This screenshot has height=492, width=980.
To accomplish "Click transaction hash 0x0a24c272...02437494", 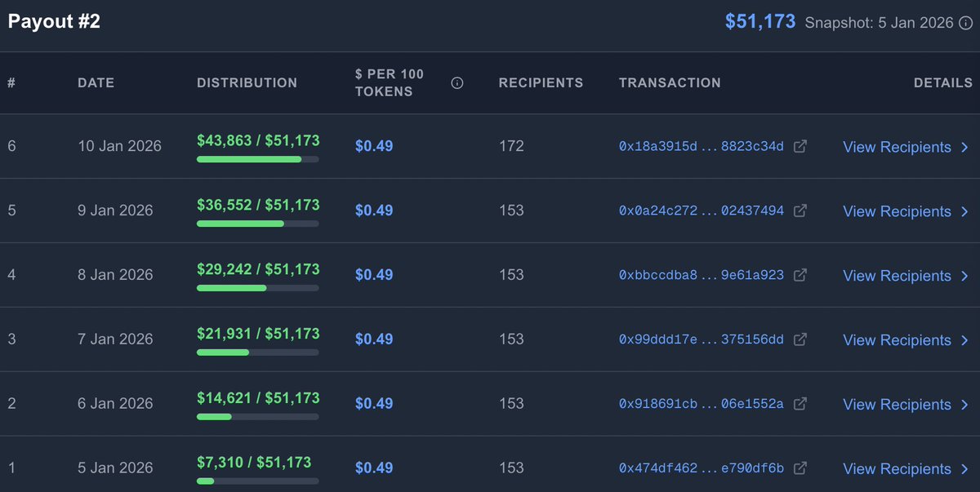I will [702, 211].
